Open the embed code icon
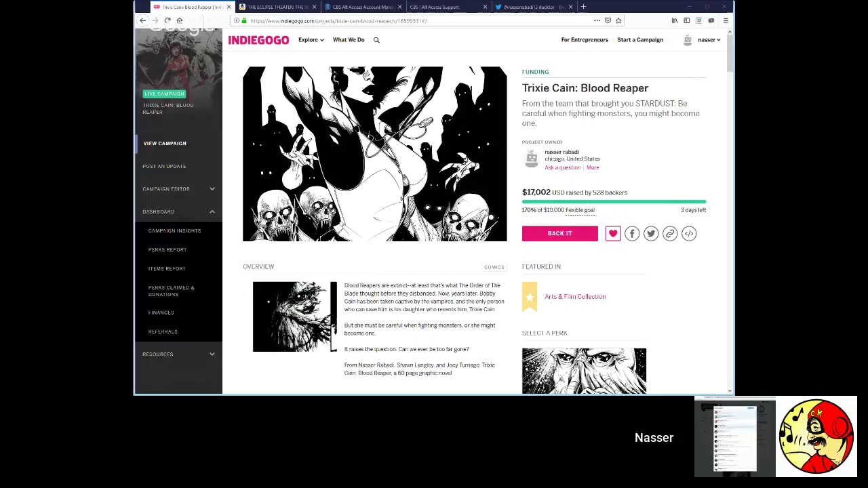Screen dimensions: 868x488 (689, 234)
